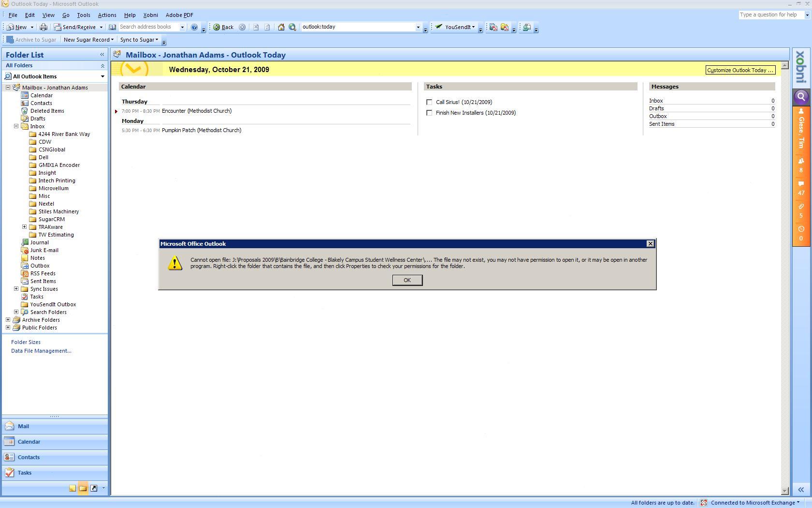Click in Search address books field

pos(148,27)
